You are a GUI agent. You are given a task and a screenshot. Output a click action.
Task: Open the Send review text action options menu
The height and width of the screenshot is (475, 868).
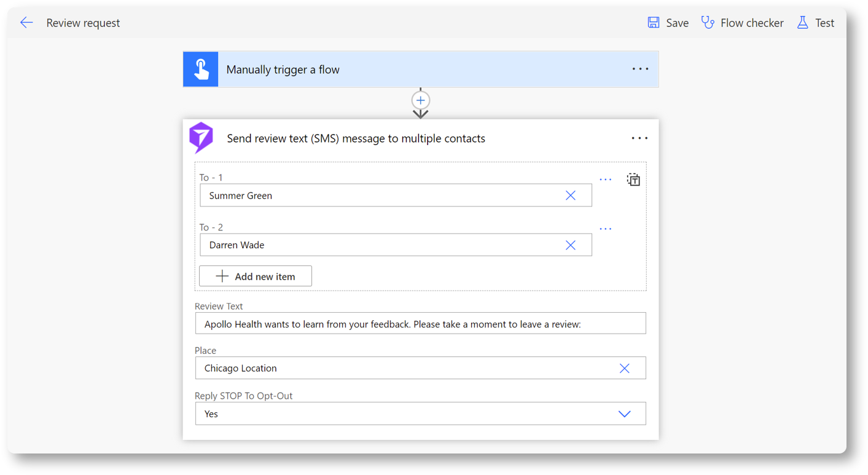[x=639, y=138]
